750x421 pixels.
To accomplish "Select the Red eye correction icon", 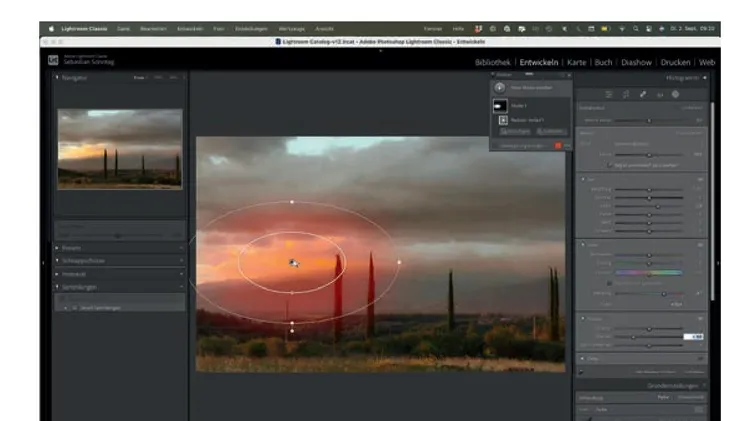I will pos(658,93).
